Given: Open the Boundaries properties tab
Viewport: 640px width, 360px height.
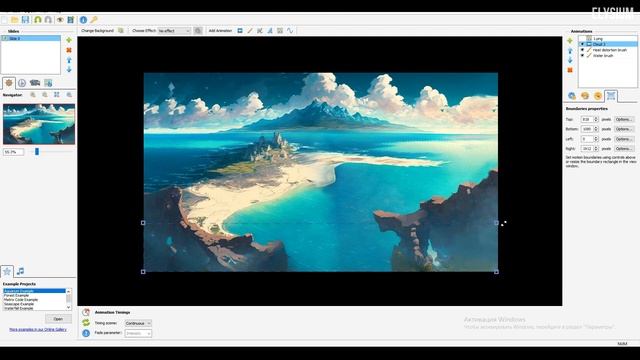Looking at the screenshot, I should tap(611, 96).
